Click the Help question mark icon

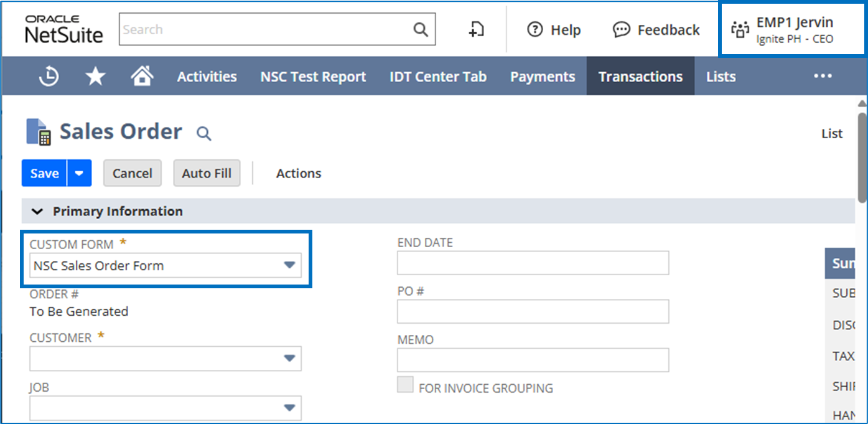pos(534,29)
